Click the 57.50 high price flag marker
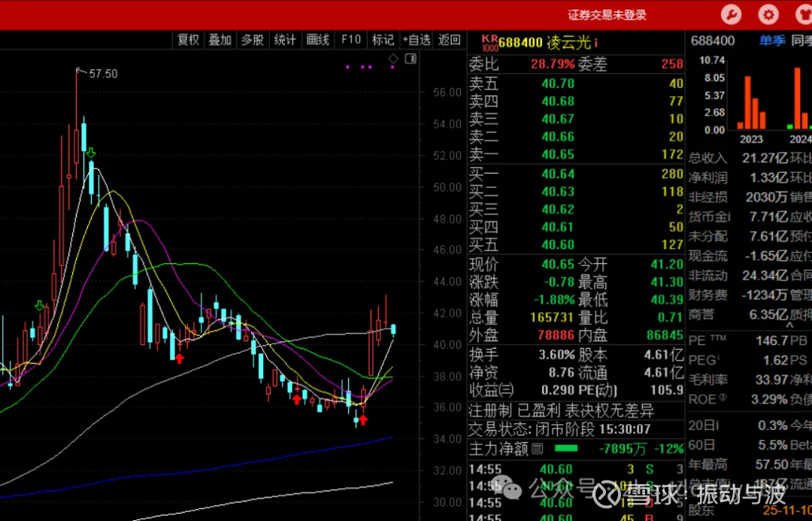Screen dimensions: 812x521 (x=97, y=73)
